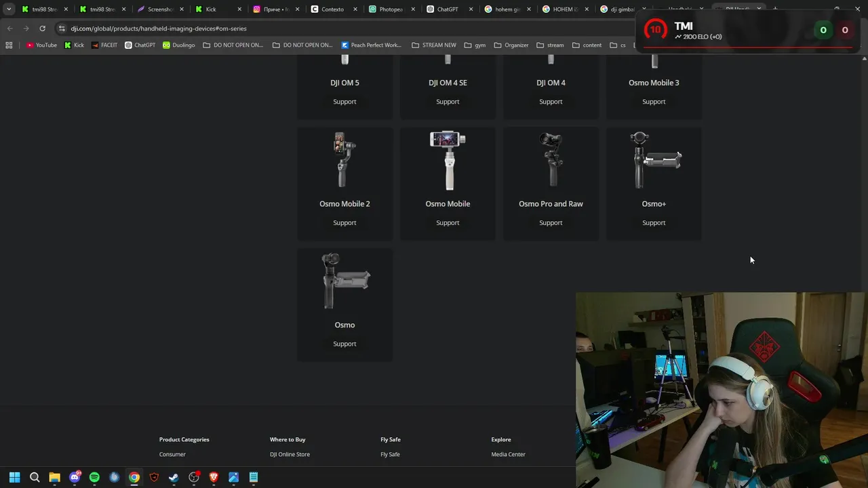
Task: Switch to the Instagram tab
Action: point(276,9)
